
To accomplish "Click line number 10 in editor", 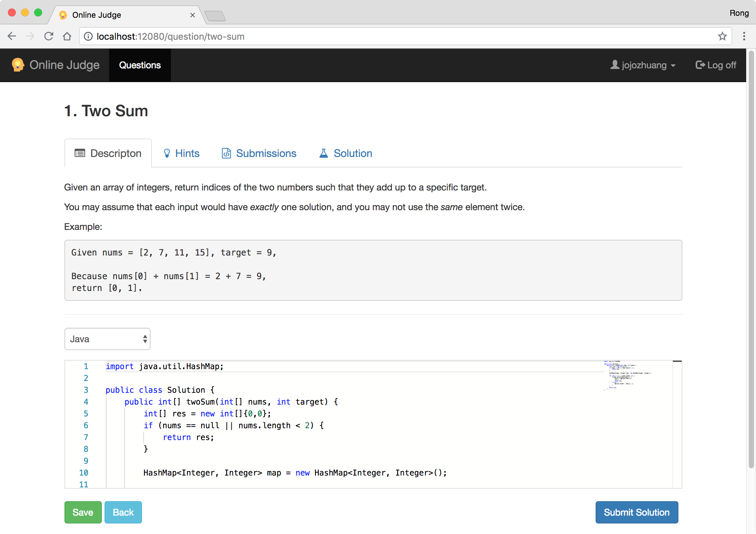I will pos(83,473).
